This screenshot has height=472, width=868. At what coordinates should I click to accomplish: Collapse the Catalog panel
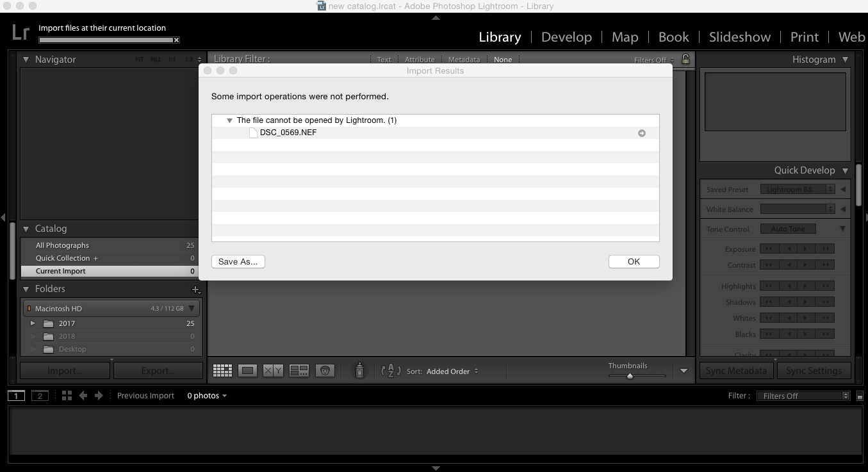tap(26, 229)
